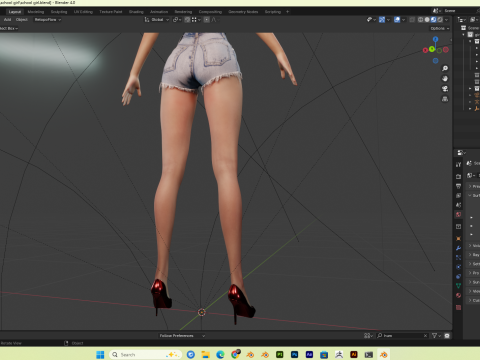Open the Modifiers wrench properties tab
The height and width of the screenshot is (360, 480).
click(458, 248)
